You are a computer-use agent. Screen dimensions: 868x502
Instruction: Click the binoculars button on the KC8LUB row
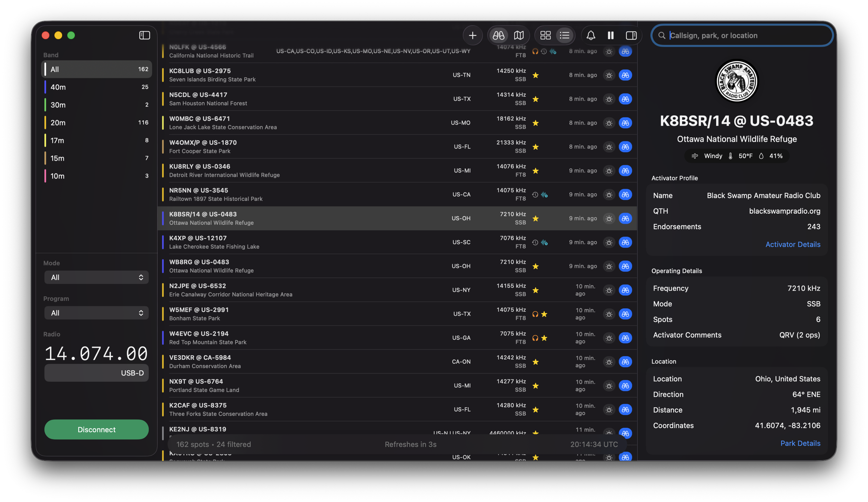pyautogui.click(x=625, y=75)
